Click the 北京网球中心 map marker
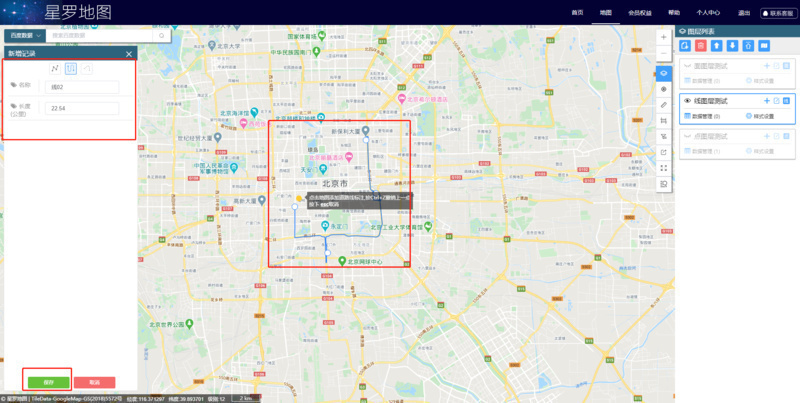 [x=343, y=261]
